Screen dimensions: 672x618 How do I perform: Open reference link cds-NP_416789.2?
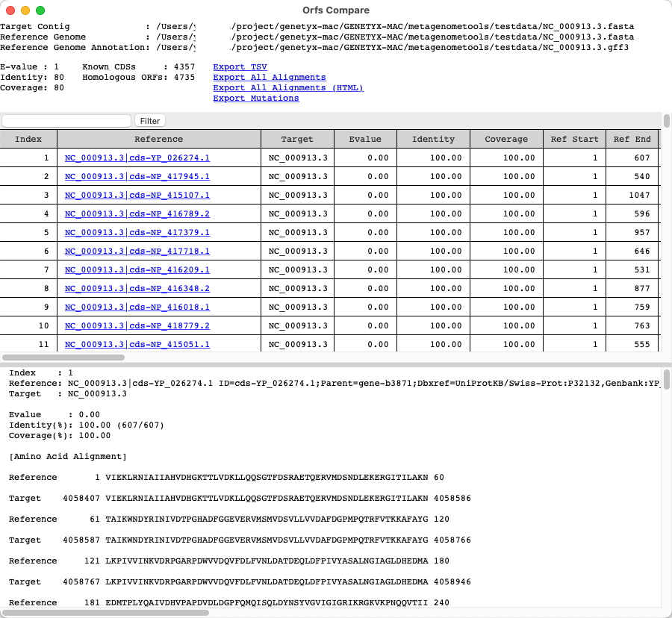tap(137, 213)
